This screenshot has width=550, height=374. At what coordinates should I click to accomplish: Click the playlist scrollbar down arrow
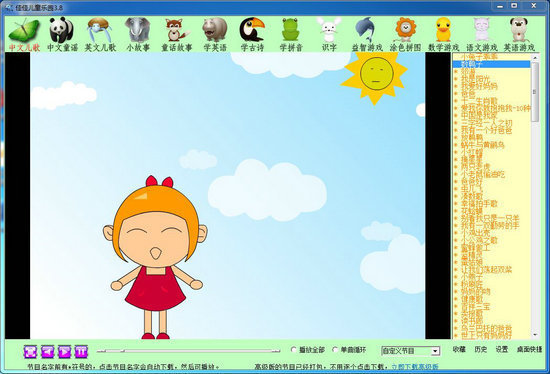click(535, 335)
